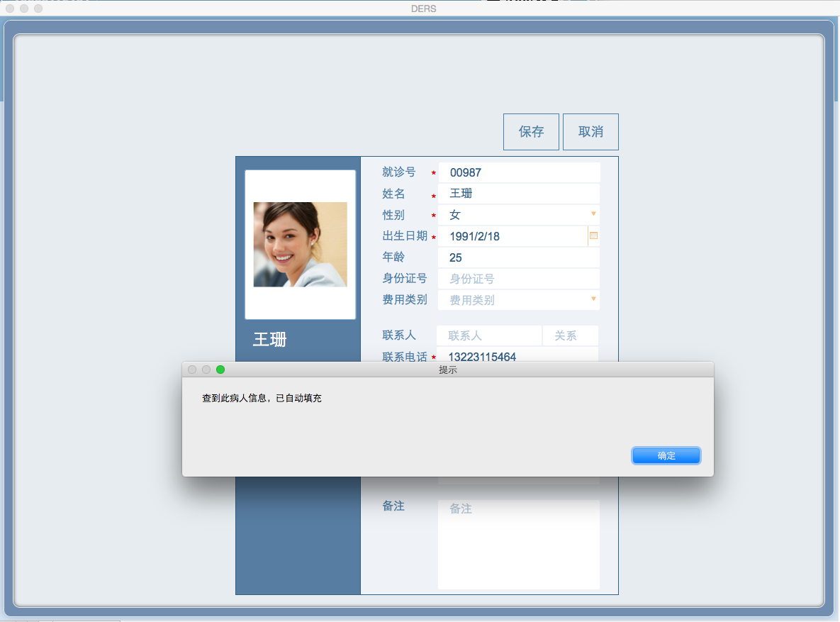Screen dimensions: 840x622
Task: Click the 联系人 name input field
Action: click(489, 335)
